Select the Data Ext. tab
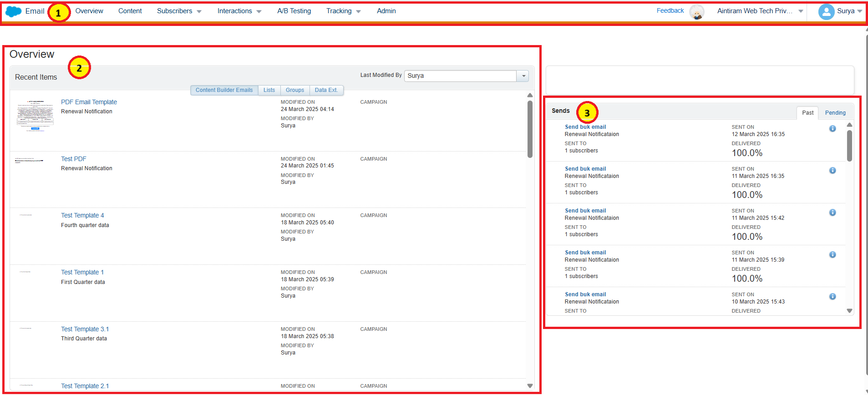868x395 pixels. coord(326,90)
